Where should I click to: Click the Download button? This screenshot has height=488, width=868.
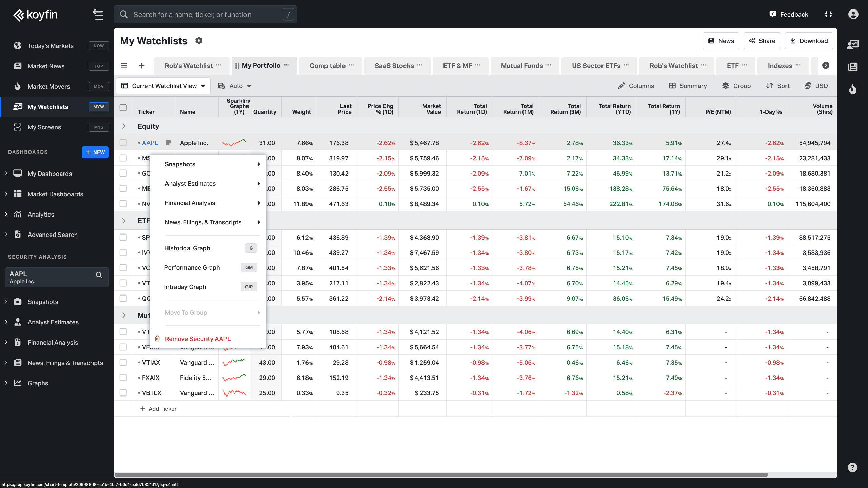(809, 41)
